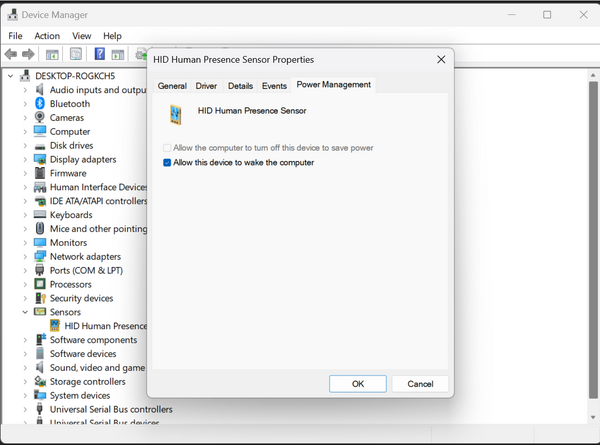Click the Keyboards category icon
This screenshot has width=600, height=445.
point(40,215)
